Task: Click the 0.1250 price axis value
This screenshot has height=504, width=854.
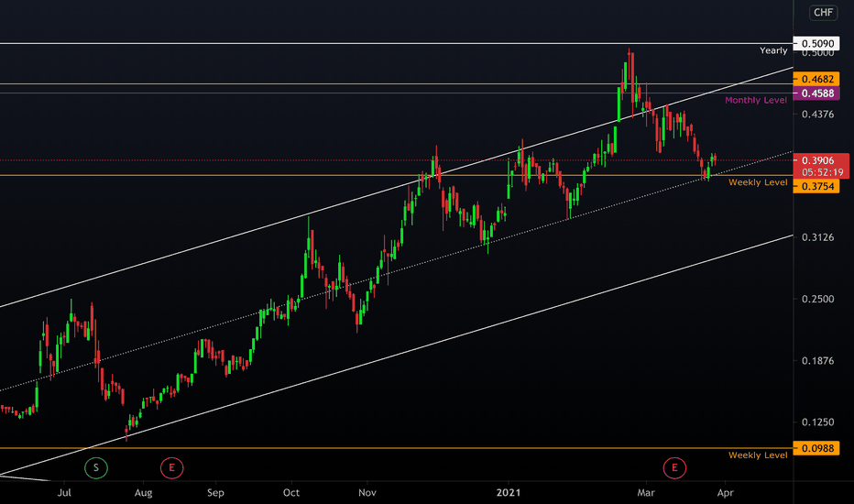Action: [817, 422]
